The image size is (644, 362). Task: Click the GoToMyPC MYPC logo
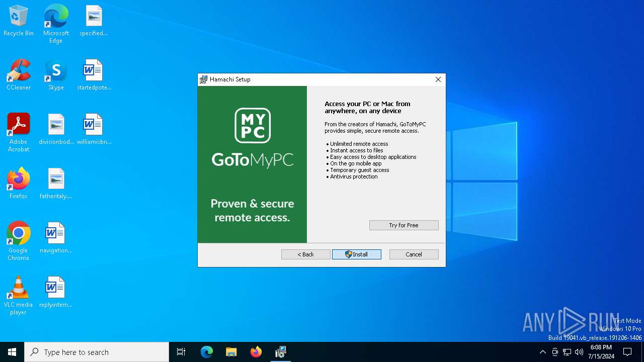coord(253,126)
